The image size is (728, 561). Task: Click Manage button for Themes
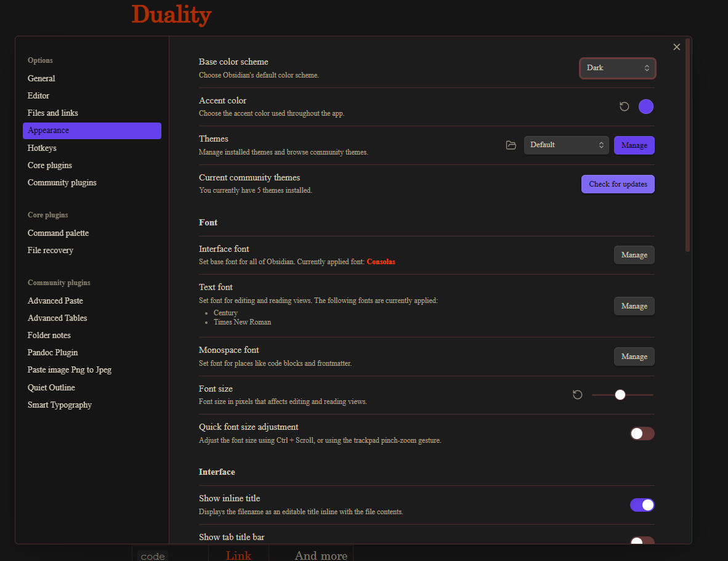[x=634, y=145]
